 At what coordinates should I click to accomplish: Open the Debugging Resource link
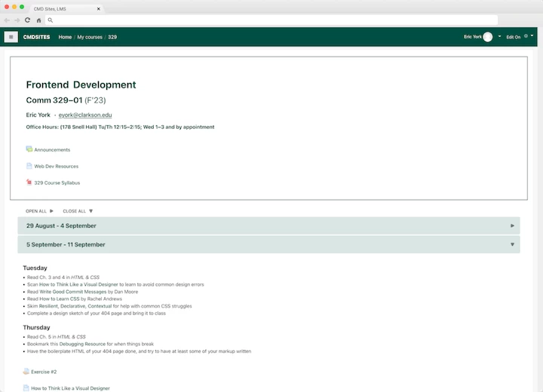tap(82, 345)
